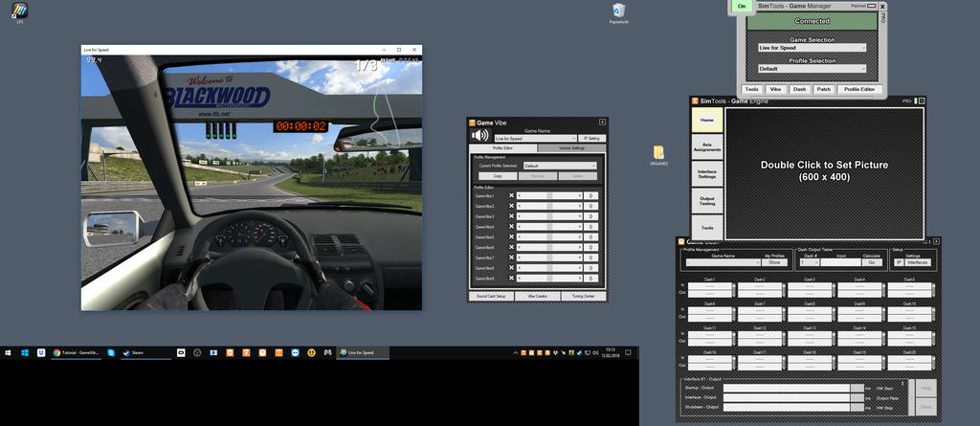Click the Input field in Dash Output Tester
The height and width of the screenshot is (426, 980).
pyautogui.click(x=840, y=262)
